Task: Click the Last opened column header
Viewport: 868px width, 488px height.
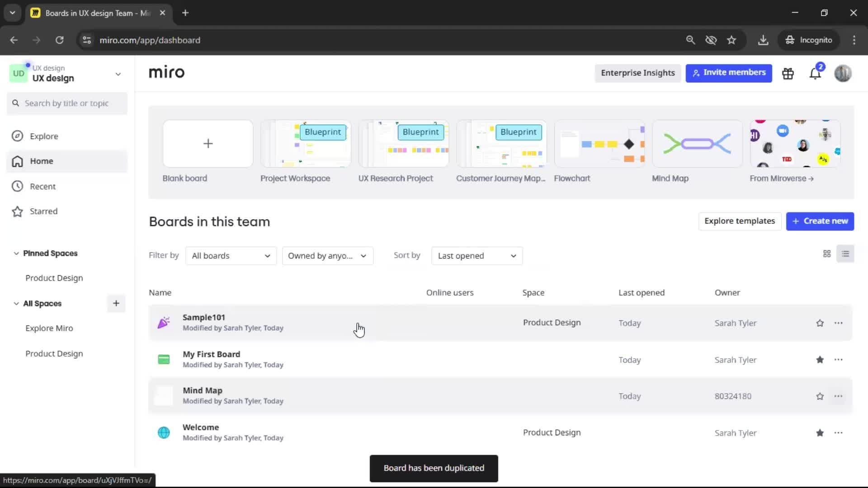Action: coord(642,293)
